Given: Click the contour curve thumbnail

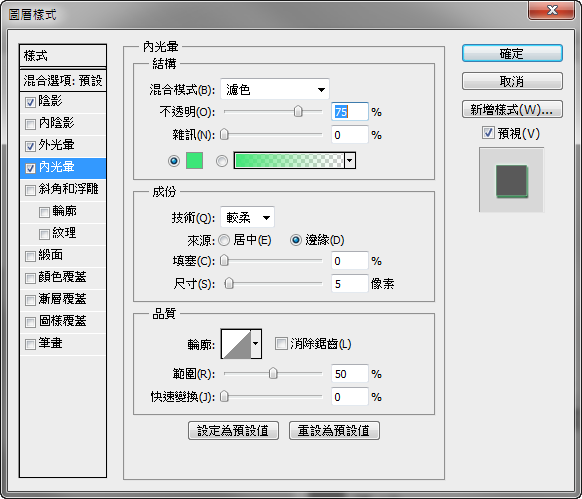Looking at the screenshot, I should point(236,344).
